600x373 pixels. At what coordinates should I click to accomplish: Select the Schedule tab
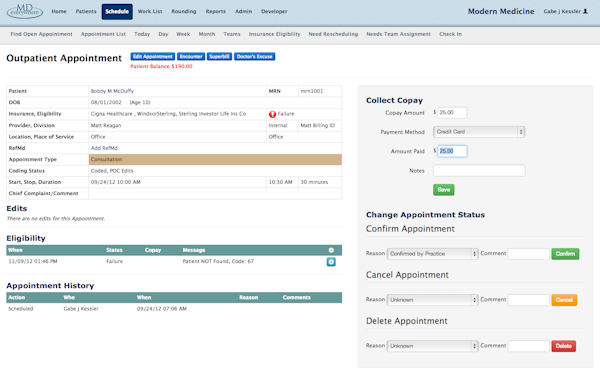117,11
